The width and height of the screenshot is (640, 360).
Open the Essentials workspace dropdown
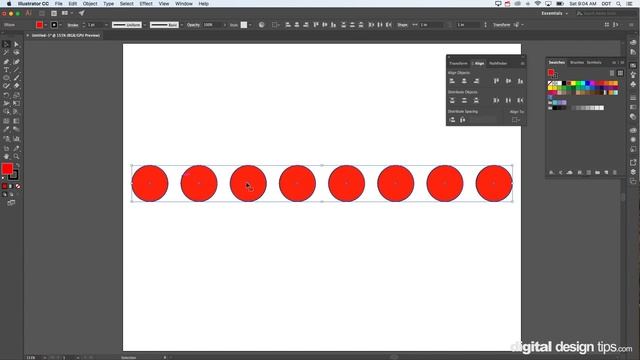[554, 13]
